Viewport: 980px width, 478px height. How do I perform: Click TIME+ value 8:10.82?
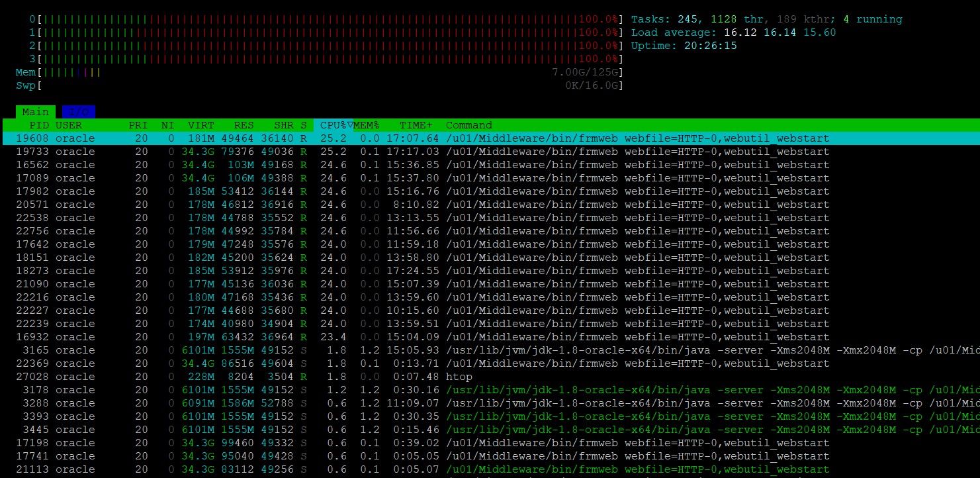[416, 205]
